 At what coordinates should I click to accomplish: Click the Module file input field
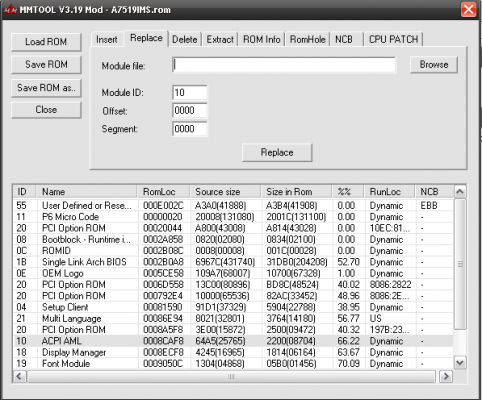pos(284,64)
